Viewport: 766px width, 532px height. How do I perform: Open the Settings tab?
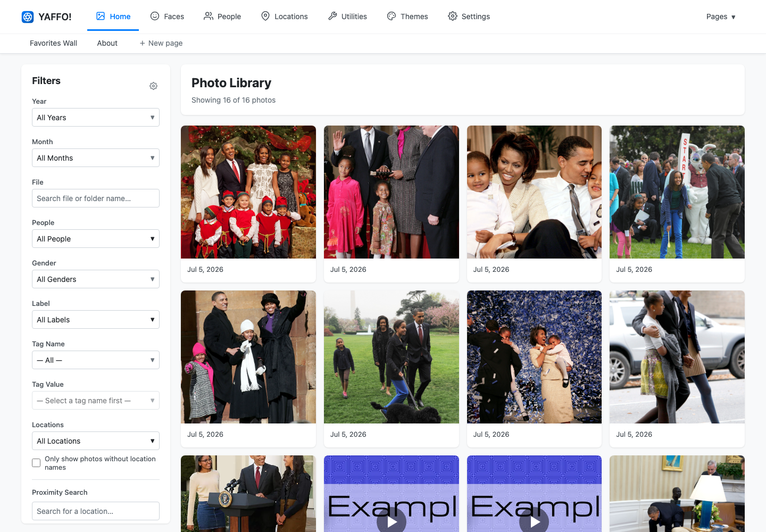(x=469, y=16)
